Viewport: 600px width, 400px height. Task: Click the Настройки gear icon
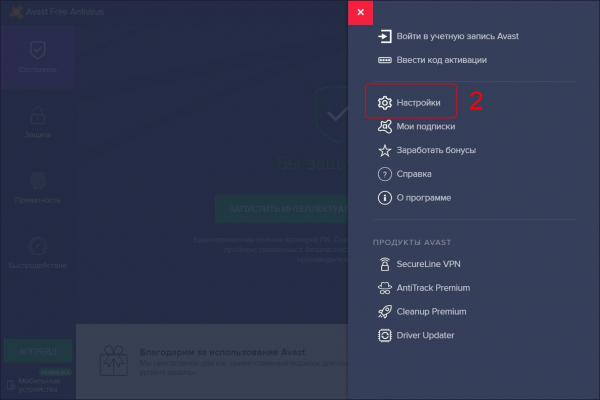point(385,103)
